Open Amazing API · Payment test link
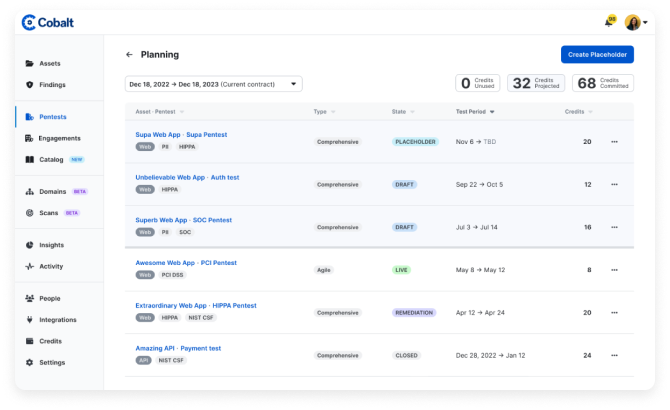 tap(178, 348)
